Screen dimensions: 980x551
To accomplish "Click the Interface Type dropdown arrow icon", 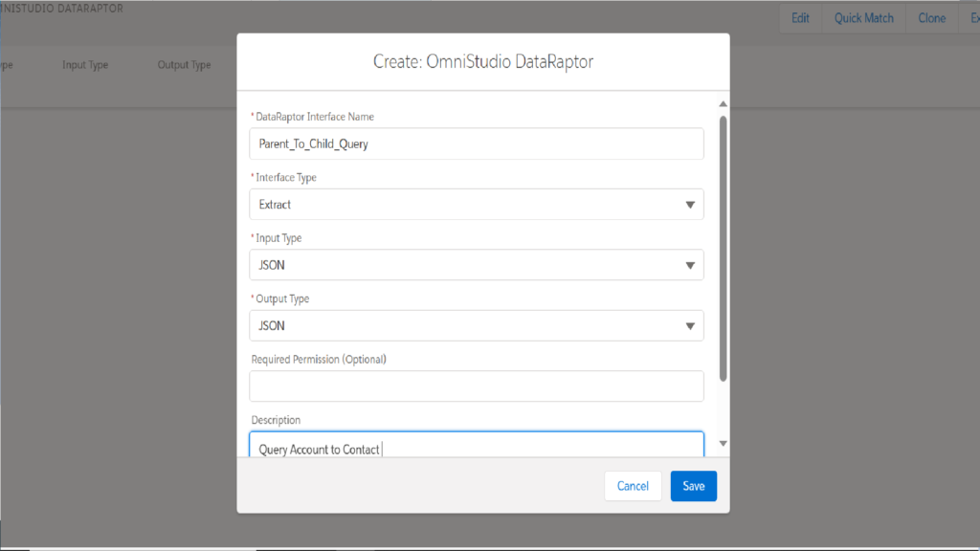I will coord(690,205).
